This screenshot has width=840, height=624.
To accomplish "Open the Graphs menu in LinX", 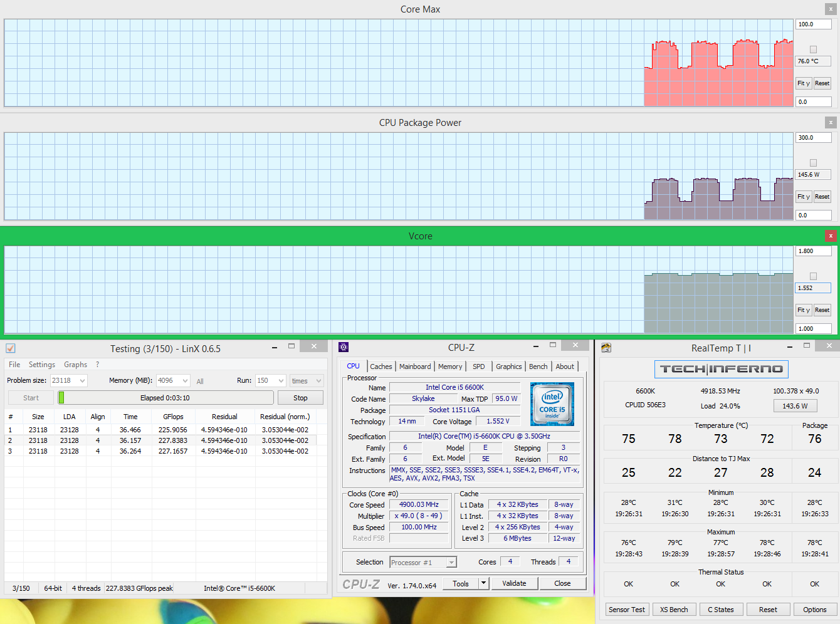I will click(x=75, y=365).
